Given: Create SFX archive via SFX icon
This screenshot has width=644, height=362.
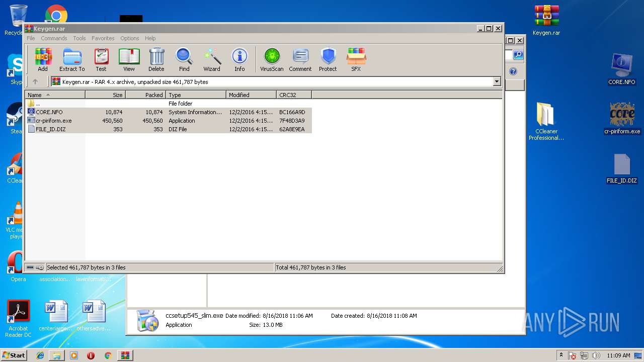Looking at the screenshot, I should [356, 60].
